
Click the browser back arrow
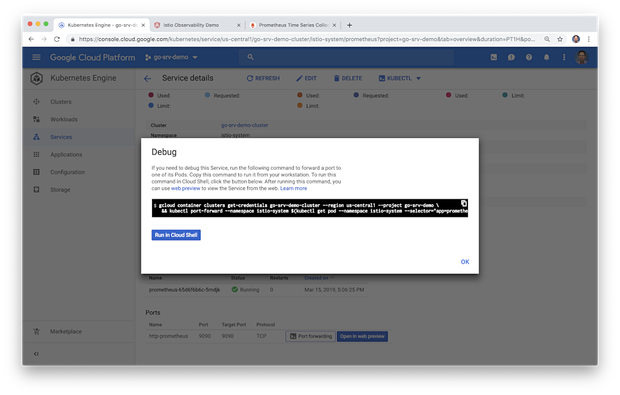click(31, 39)
